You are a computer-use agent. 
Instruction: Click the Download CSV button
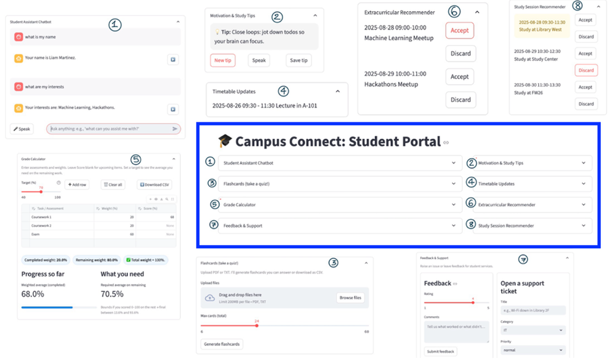pos(154,184)
